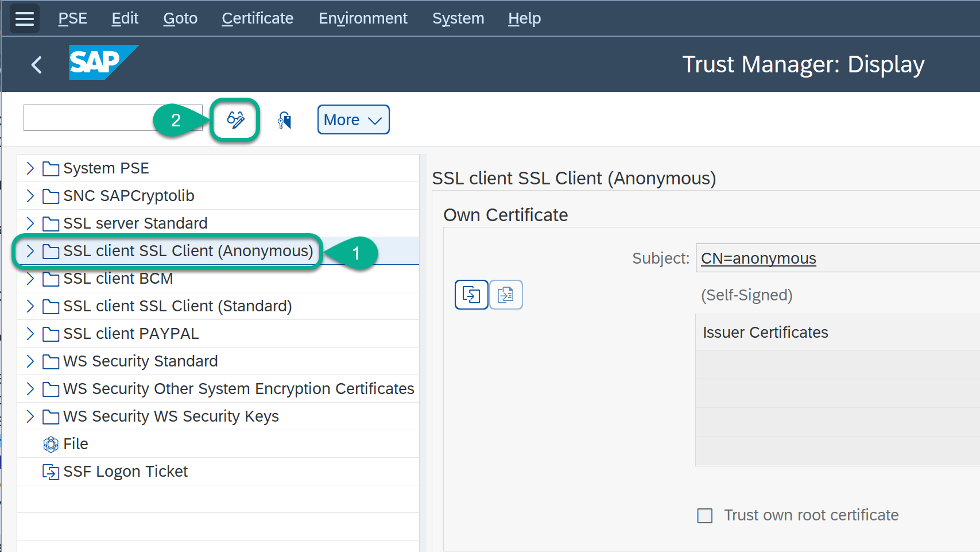This screenshot has width=980, height=552.
Task: Enable Trust own root certificate checkbox
Action: 704,515
